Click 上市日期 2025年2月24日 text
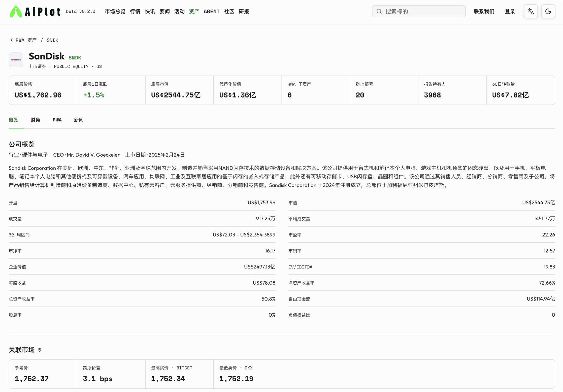Screen dimensions: 563x392 155,155
